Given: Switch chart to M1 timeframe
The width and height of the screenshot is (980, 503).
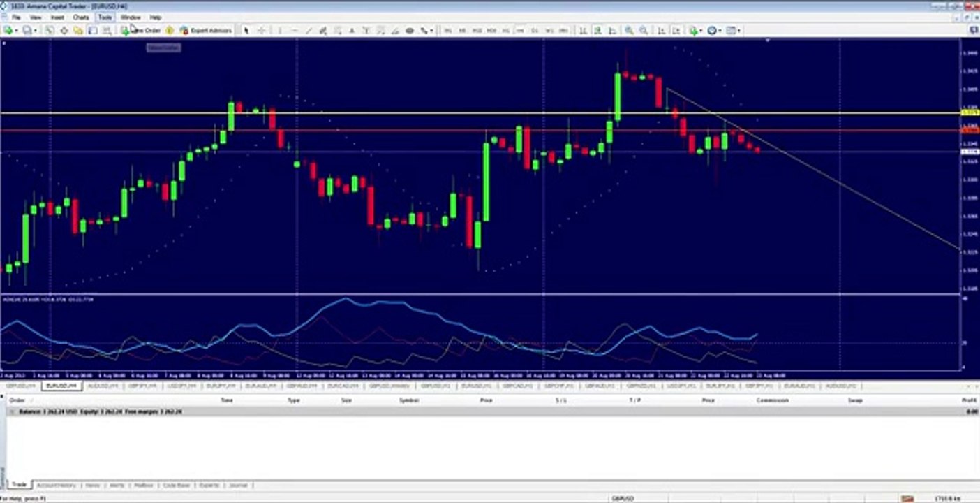Looking at the screenshot, I should pyautogui.click(x=447, y=30).
